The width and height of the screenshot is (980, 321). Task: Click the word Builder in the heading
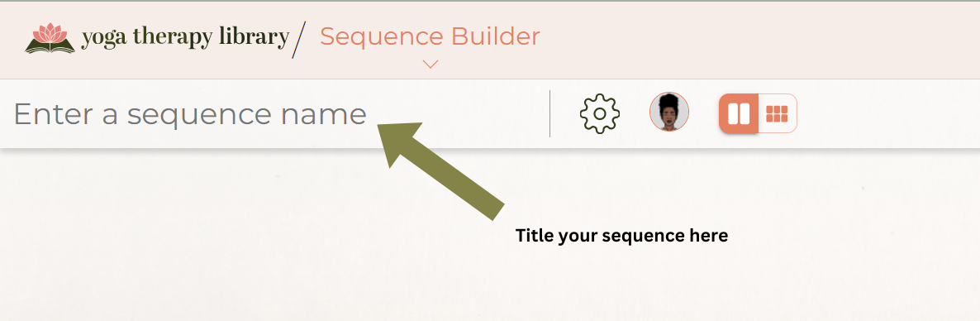[496, 36]
